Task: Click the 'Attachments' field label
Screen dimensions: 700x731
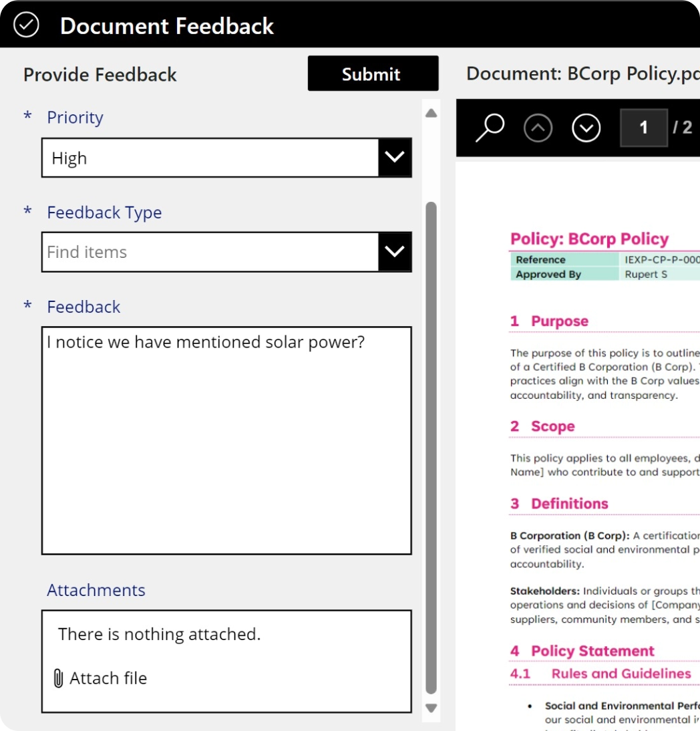Action: 96,590
